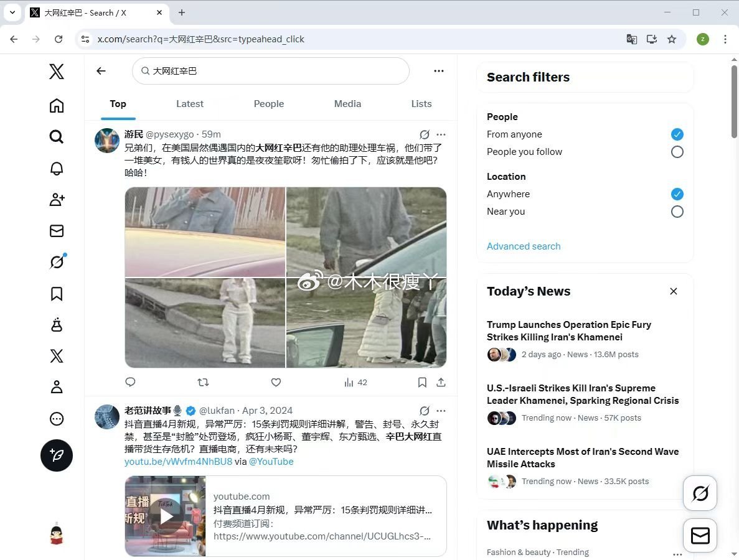Reply to 游民 post
The height and width of the screenshot is (560, 739).
click(131, 382)
